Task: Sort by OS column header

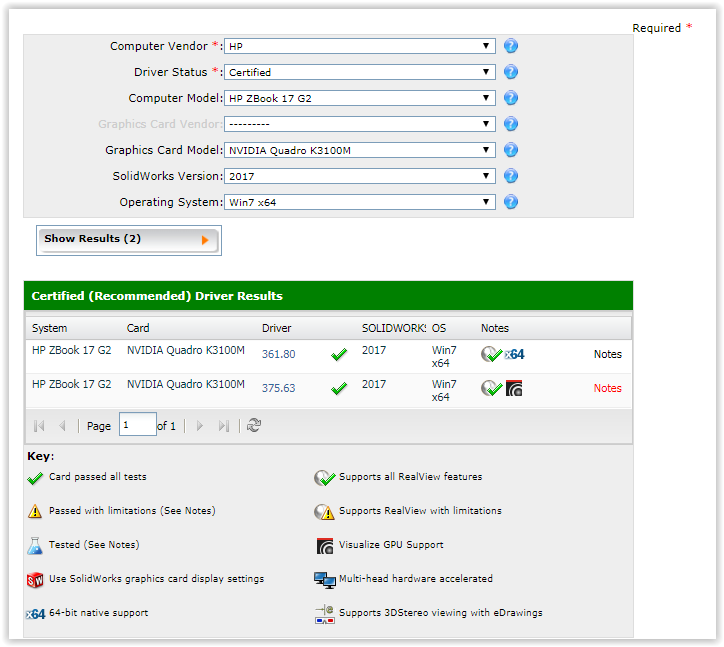Action: tap(439, 328)
